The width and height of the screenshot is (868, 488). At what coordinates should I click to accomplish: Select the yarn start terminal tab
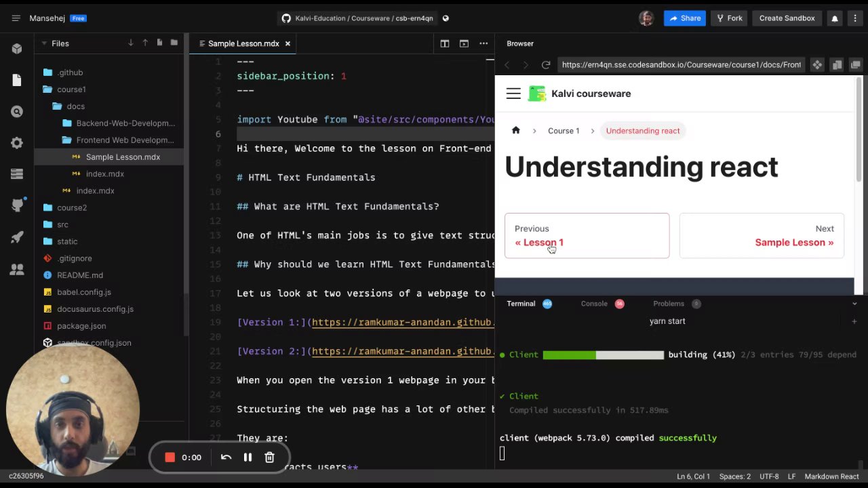tap(667, 321)
